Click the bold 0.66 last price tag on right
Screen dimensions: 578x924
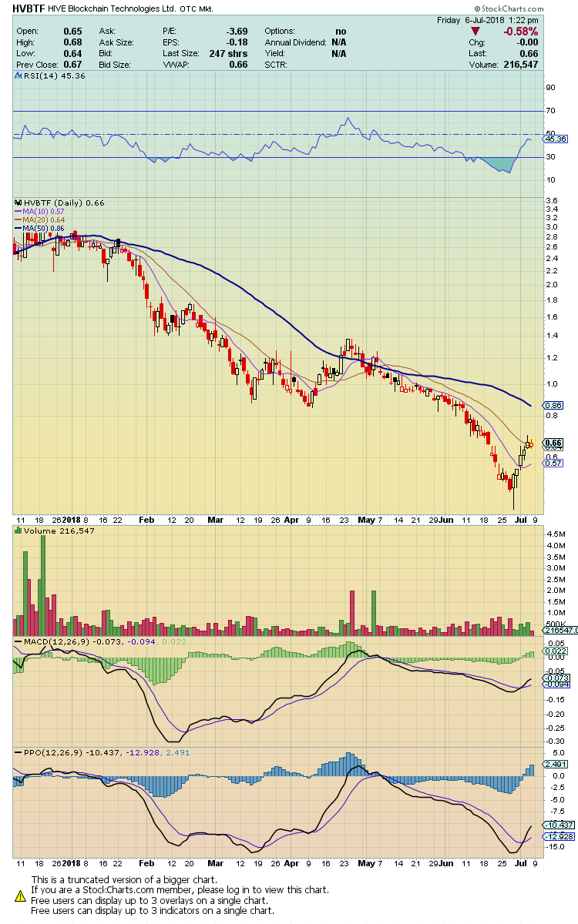point(553,443)
